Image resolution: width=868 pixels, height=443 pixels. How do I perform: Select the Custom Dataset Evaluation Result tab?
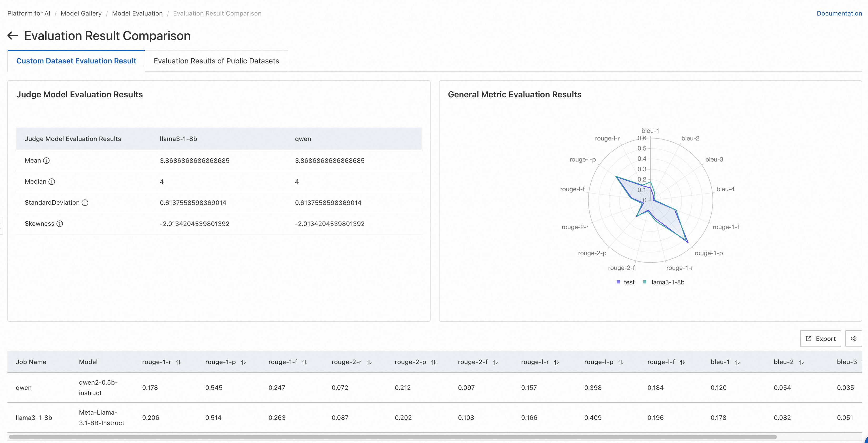click(76, 61)
